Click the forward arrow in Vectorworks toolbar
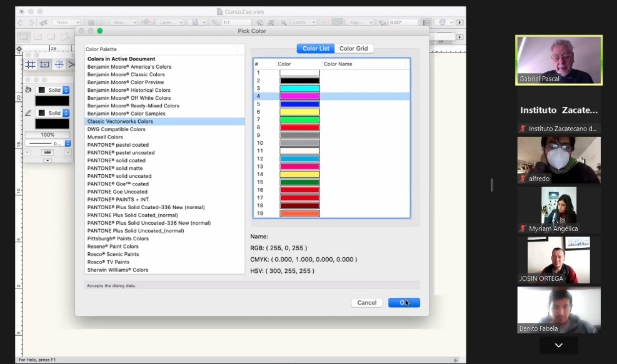 tap(31, 23)
